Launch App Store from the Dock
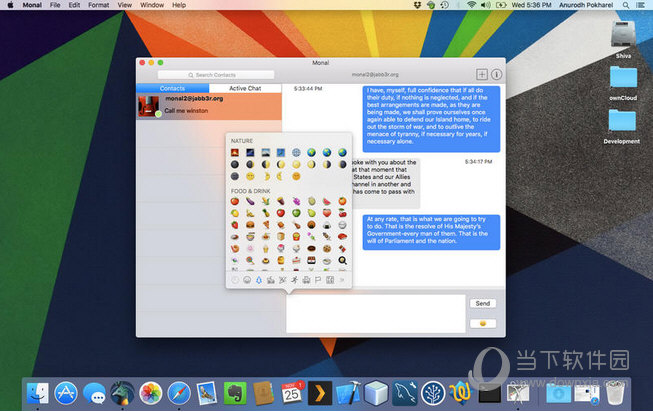 66,393
